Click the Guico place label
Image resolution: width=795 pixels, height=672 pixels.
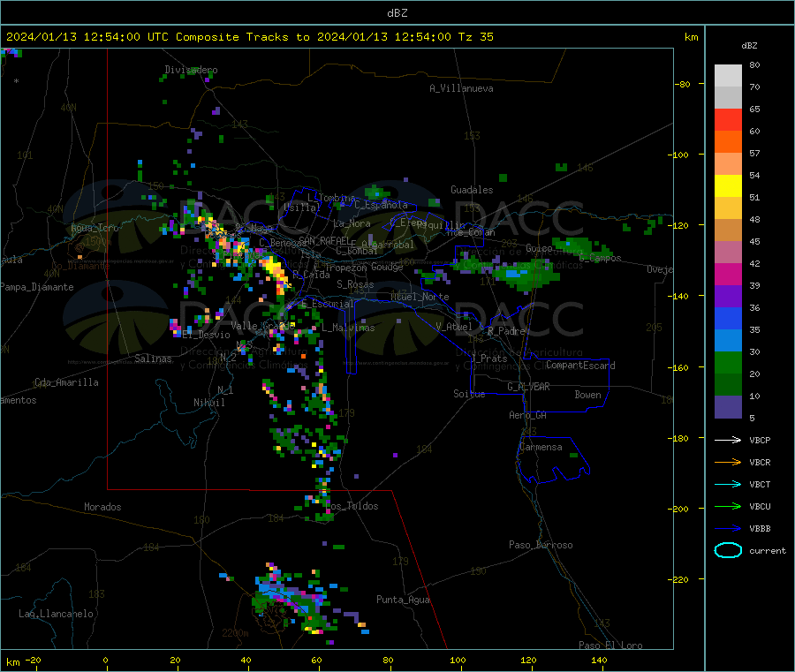pyautogui.click(x=539, y=248)
